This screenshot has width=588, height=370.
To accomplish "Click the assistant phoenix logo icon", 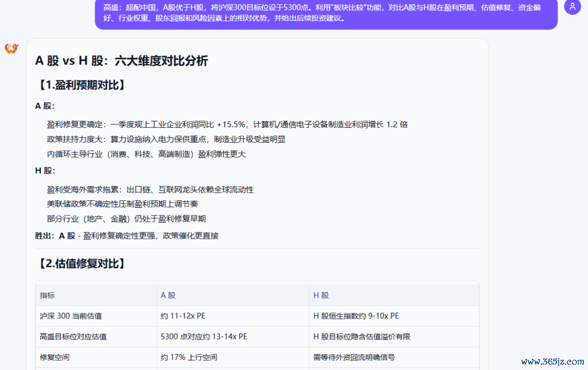I will pos(11,48).
